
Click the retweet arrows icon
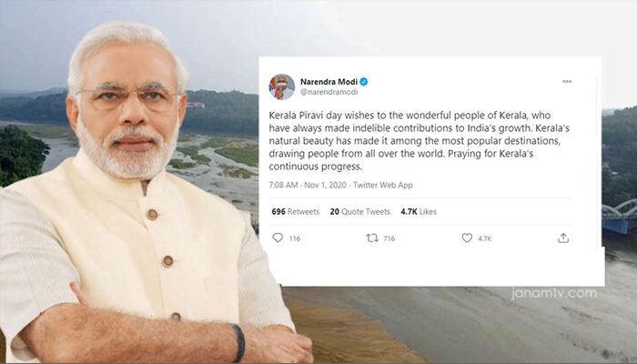coord(372,238)
